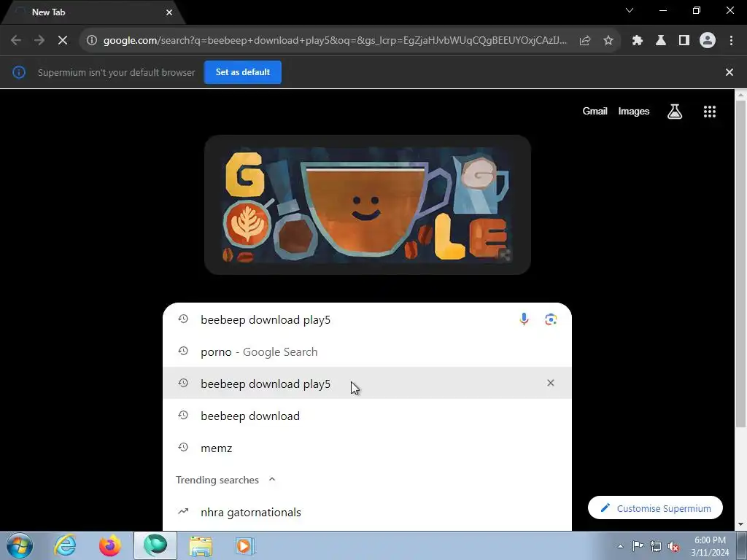Viewport: 747px width, 560px height.
Task: Select beebeep download suggestion
Action: (x=367, y=416)
